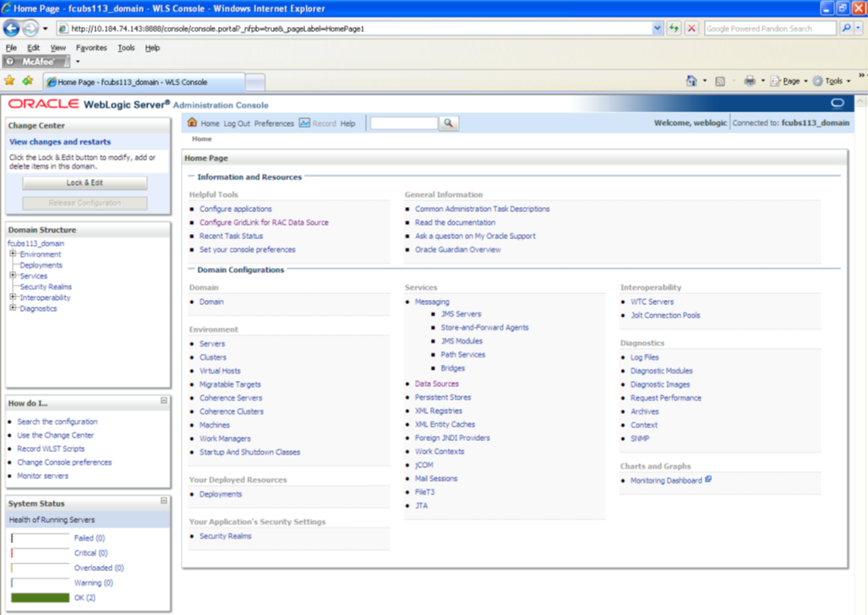Open the File menu

pyautogui.click(x=11, y=47)
